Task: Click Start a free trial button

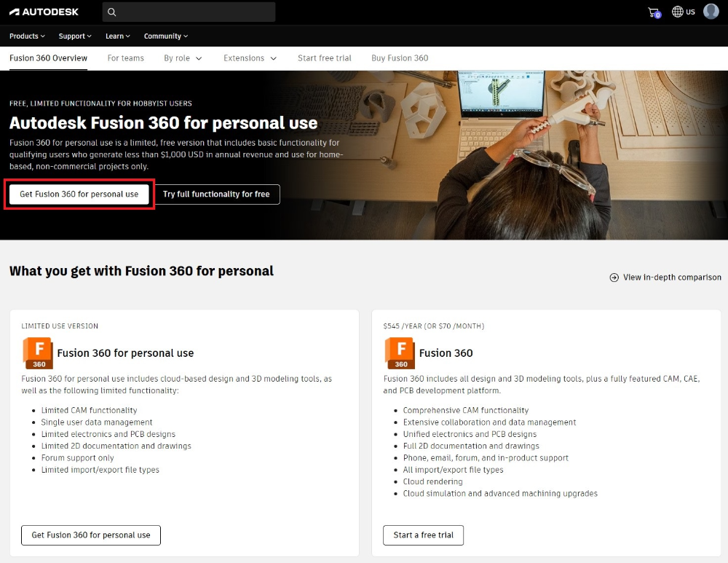Action: (423, 535)
